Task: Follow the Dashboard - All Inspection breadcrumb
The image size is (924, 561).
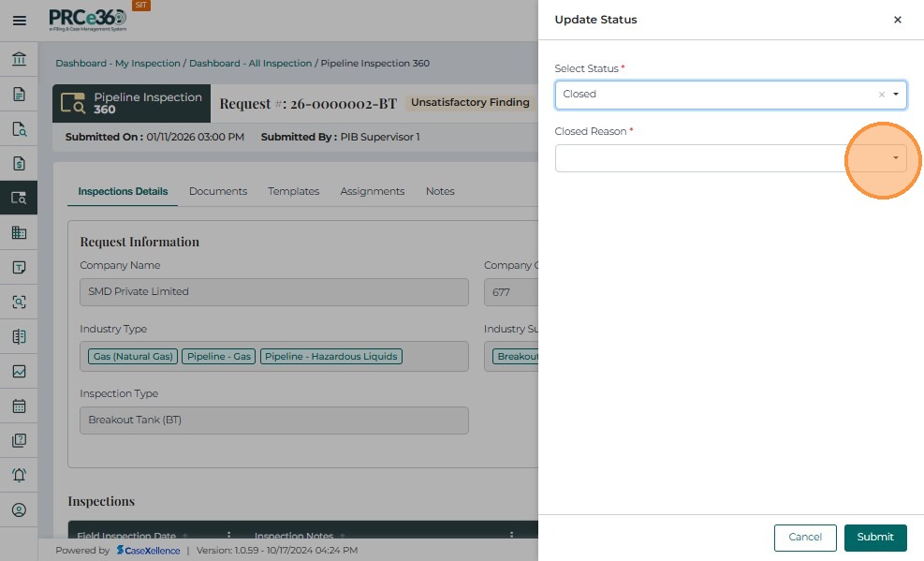Action: pos(250,64)
